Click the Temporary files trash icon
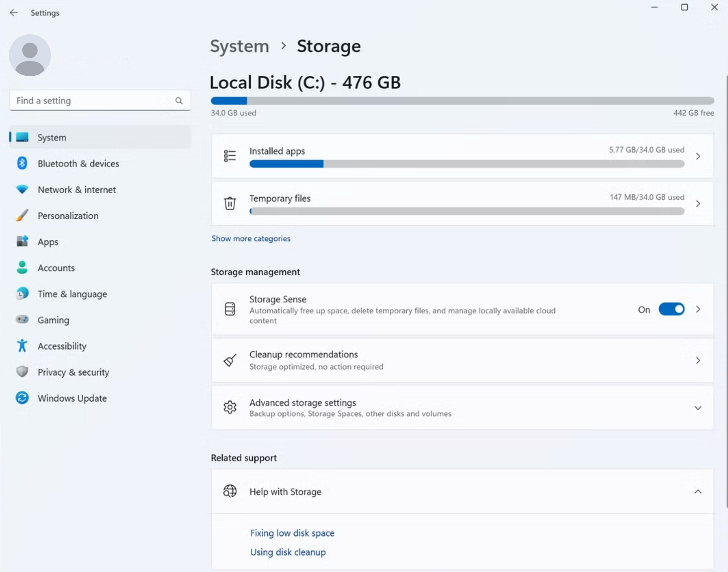Screen dimensions: 728x572 pyautogui.click(x=230, y=203)
